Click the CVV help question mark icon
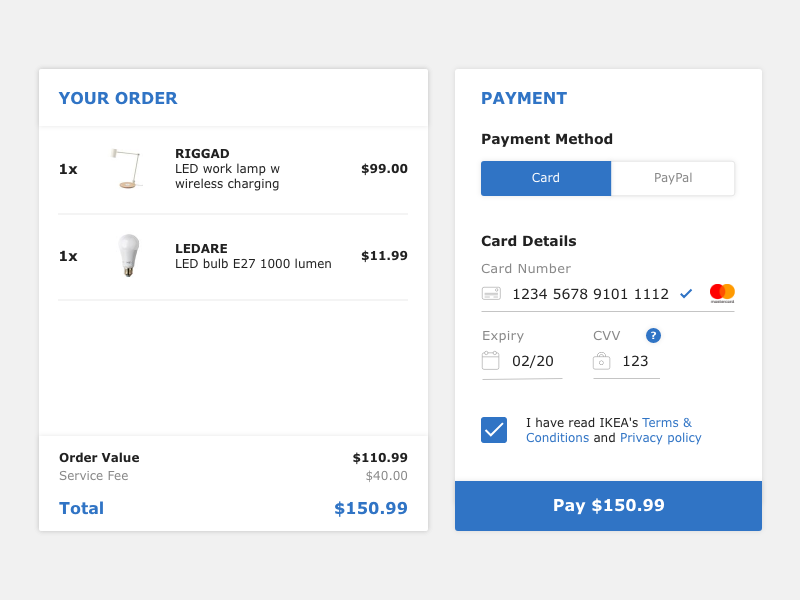800x600 pixels. (653, 336)
